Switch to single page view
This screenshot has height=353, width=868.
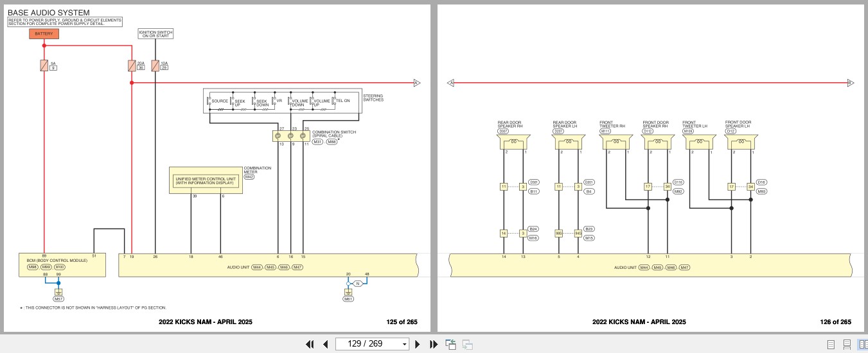831,345
